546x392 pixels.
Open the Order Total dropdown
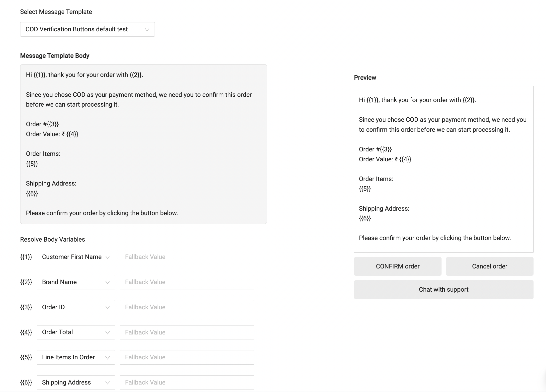76,332
